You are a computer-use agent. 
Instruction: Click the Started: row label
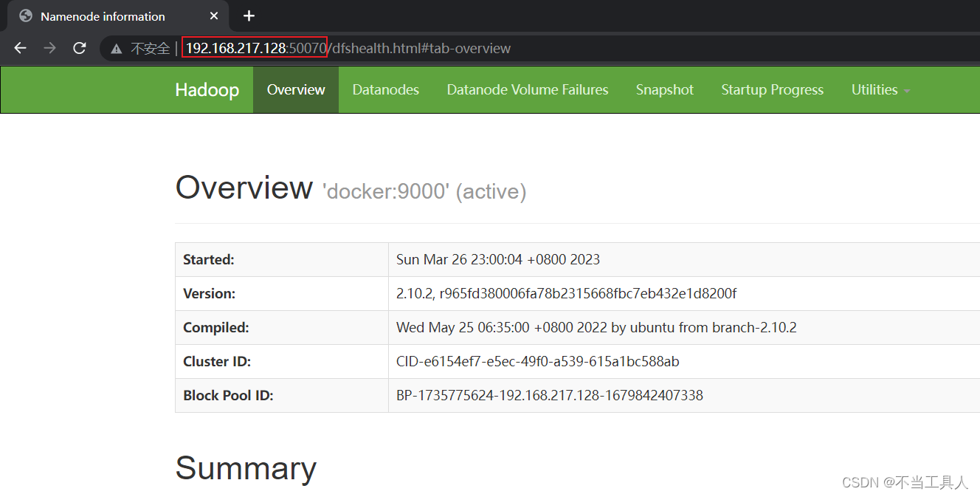point(209,259)
